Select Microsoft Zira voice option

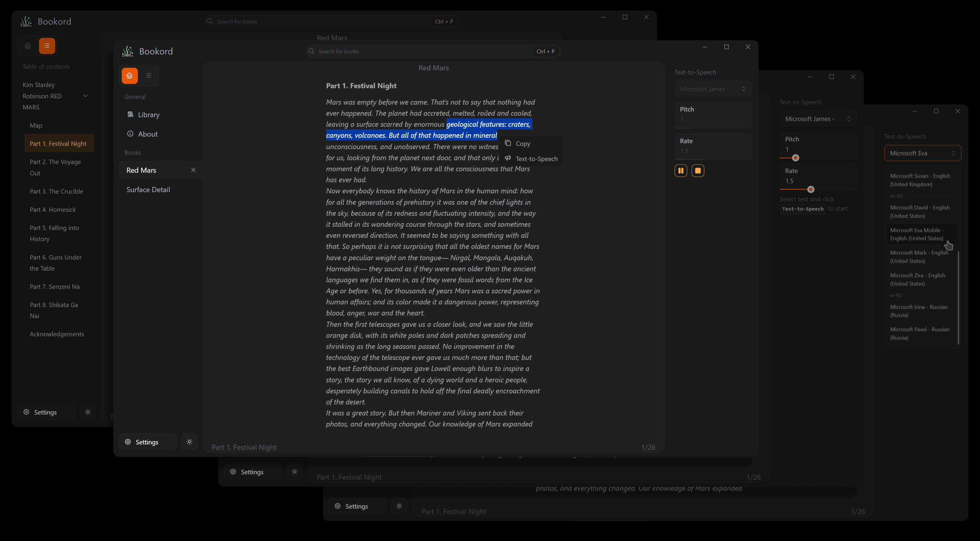pos(917,279)
